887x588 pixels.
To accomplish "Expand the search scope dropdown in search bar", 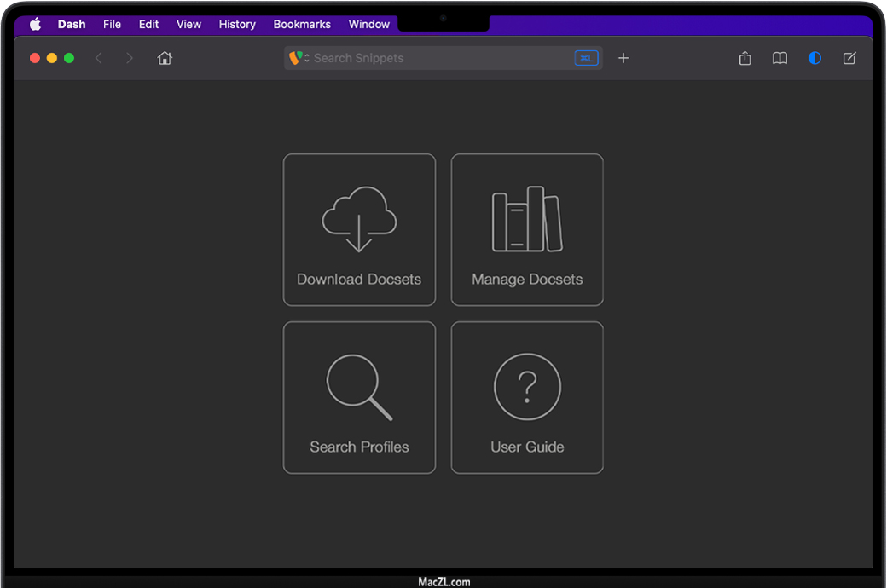I will coord(299,58).
